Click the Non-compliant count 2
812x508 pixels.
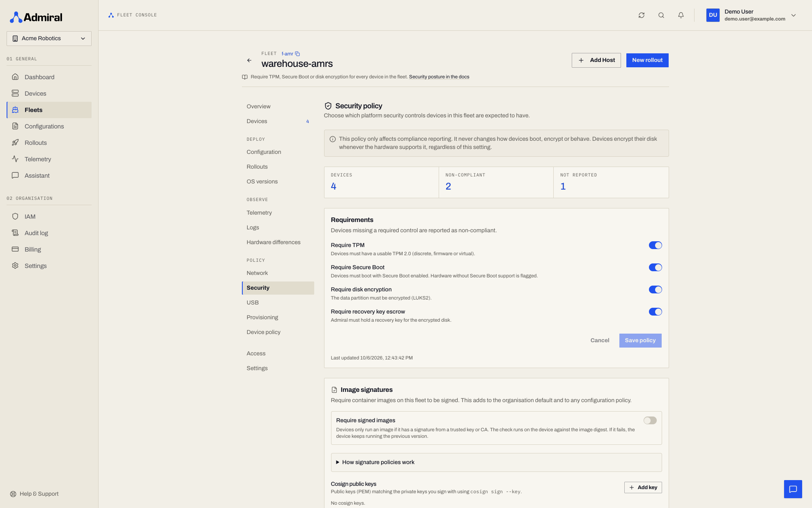click(448, 187)
